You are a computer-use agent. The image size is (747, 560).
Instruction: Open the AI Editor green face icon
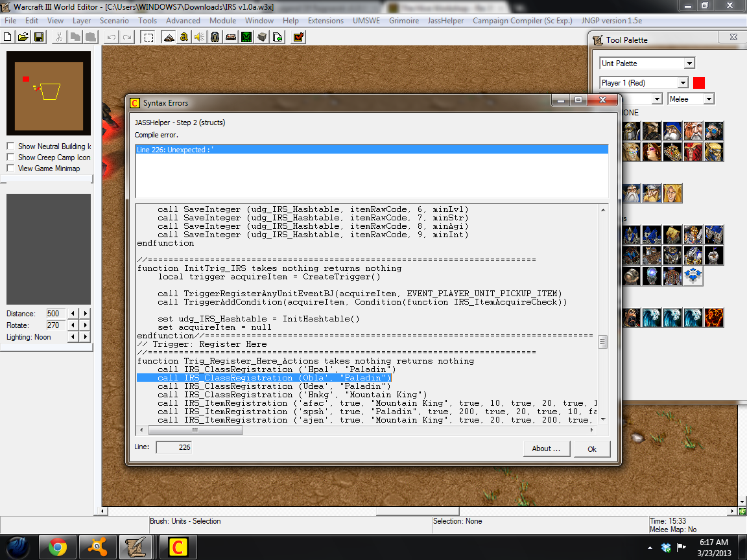(x=246, y=37)
